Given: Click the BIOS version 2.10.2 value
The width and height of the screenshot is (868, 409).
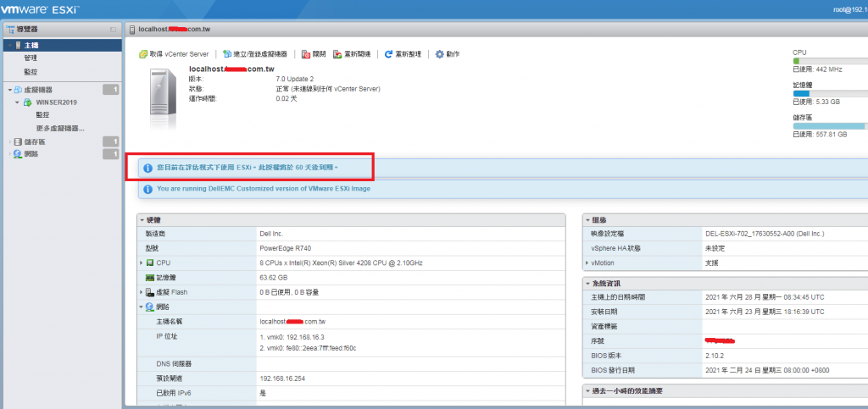Looking at the screenshot, I should coord(715,356).
